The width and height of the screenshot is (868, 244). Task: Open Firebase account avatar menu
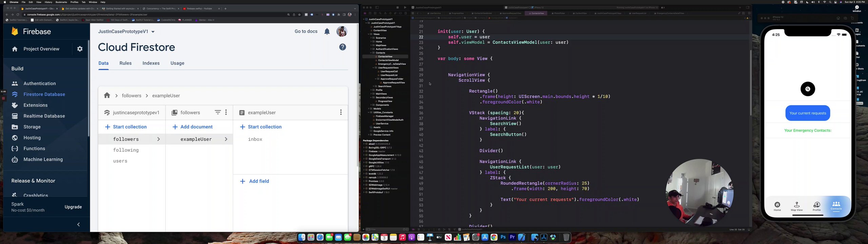click(342, 32)
